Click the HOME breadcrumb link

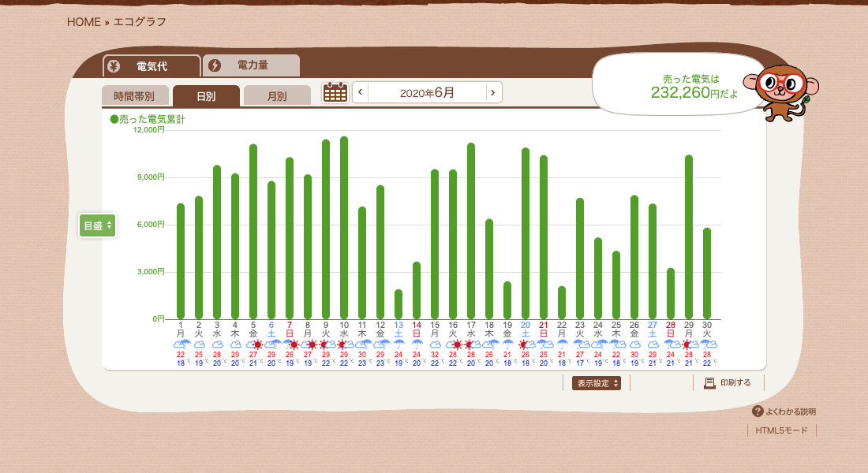(x=84, y=22)
